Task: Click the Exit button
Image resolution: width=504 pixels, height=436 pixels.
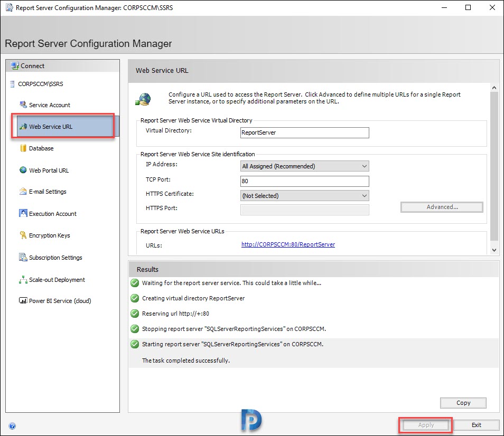Action: point(476,425)
